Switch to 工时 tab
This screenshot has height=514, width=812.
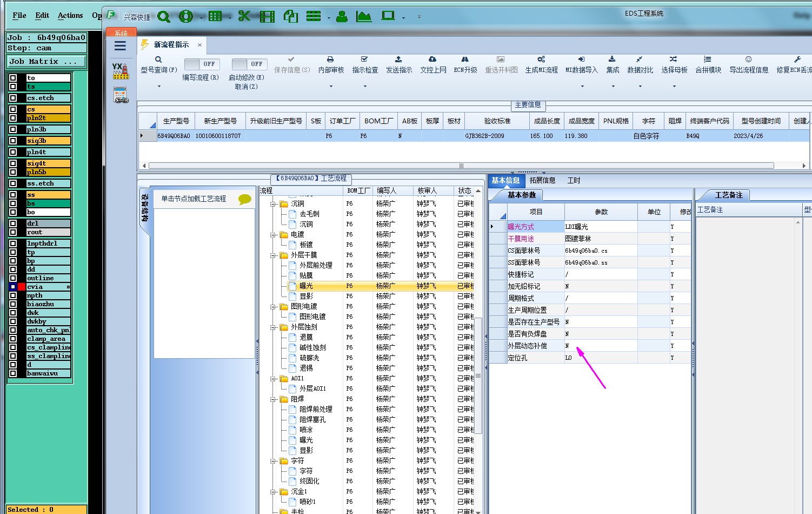(x=574, y=180)
